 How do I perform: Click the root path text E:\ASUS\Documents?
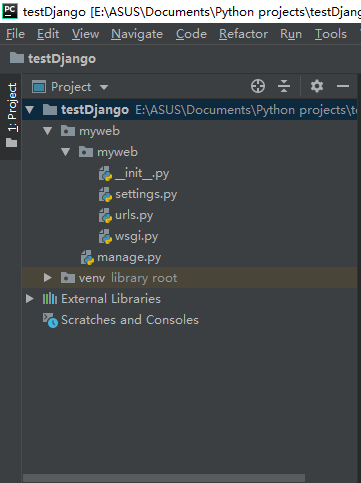coord(194,110)
